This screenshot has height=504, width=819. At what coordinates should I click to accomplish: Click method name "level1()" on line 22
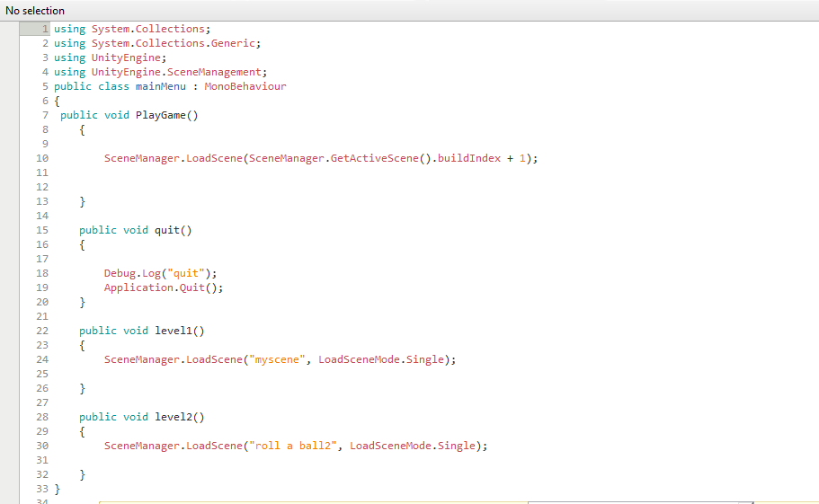click(180, 331)
